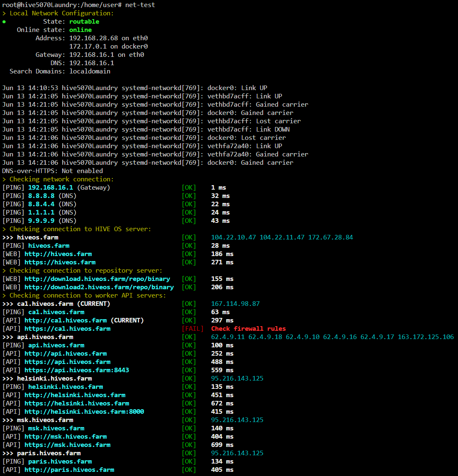Click the Gateway value '192.168.16.1 on eth0'
458x476 pixels.
(x=107, y=55)
